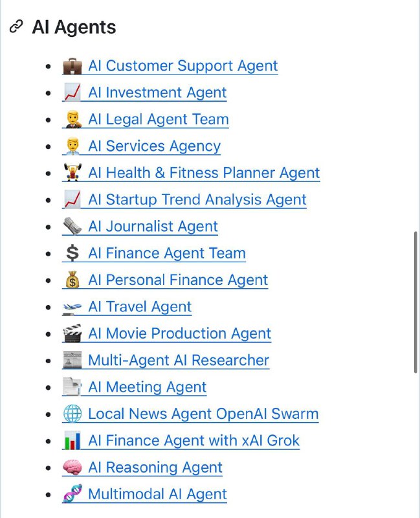Click the AI Agents section heading
420x518 pixels.
tap(74, 27)
